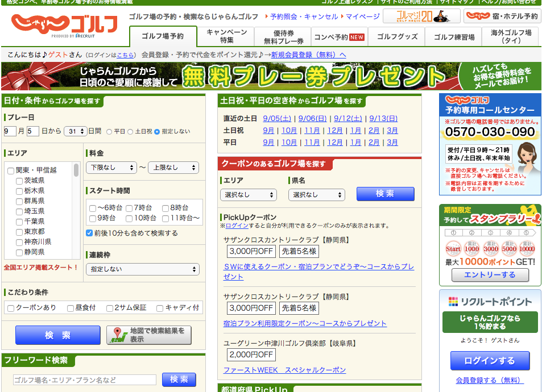Image resolution: width=542 pixels, height=392 pixels.
Task: Open the スタンプラリー campaign banner
Action: click(x=490, y=215)
